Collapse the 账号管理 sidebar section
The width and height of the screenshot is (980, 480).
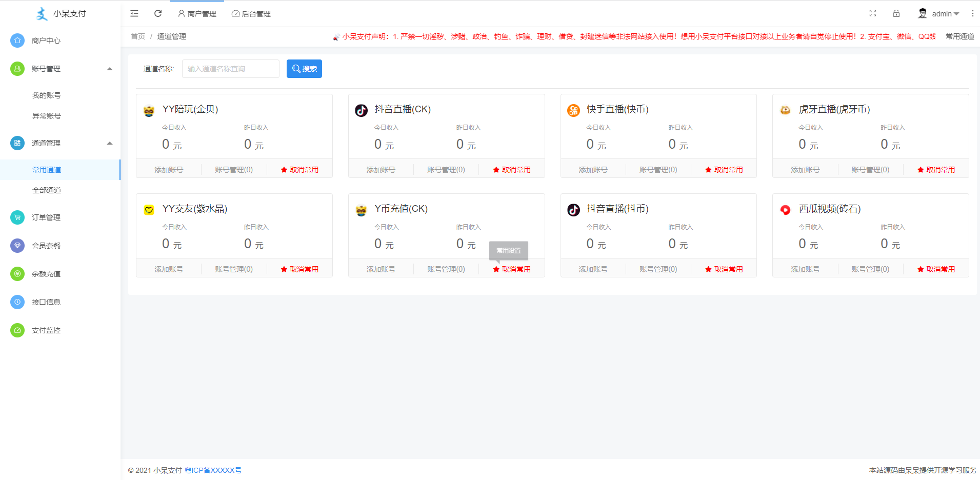(x=109, y=68)
